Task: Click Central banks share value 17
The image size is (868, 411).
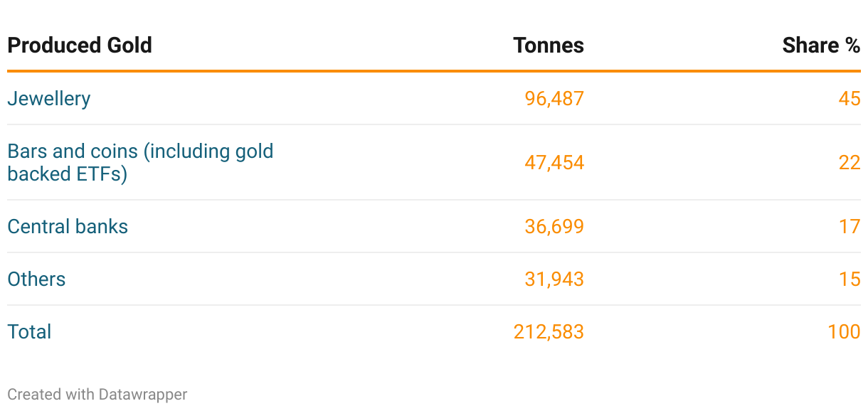Action: point(850,226)
